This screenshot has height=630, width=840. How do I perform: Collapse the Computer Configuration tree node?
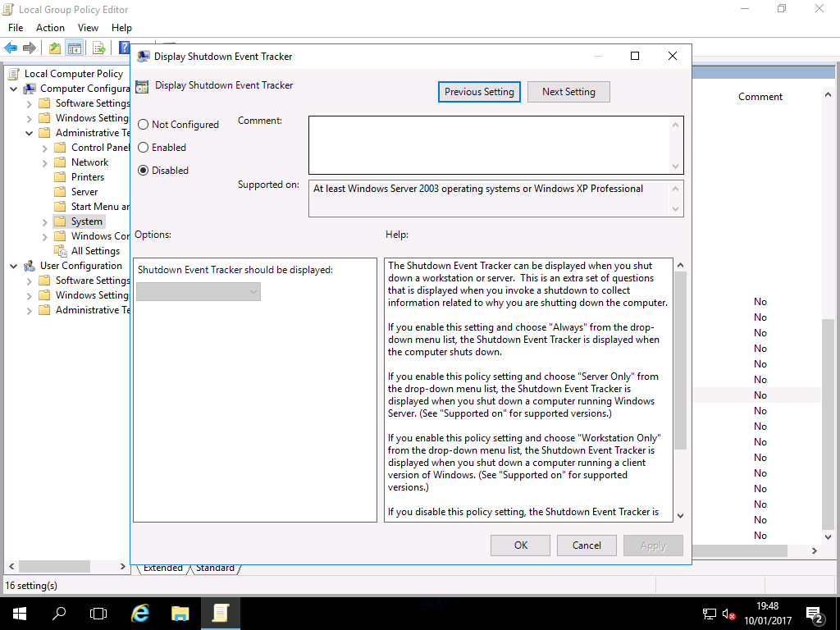point(14,89)
